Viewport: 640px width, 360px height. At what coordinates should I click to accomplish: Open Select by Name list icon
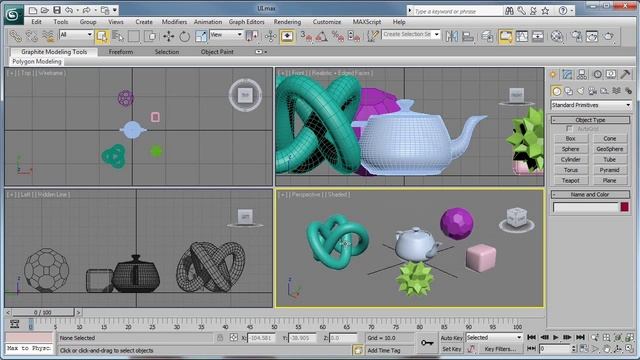tap(118, 36)
